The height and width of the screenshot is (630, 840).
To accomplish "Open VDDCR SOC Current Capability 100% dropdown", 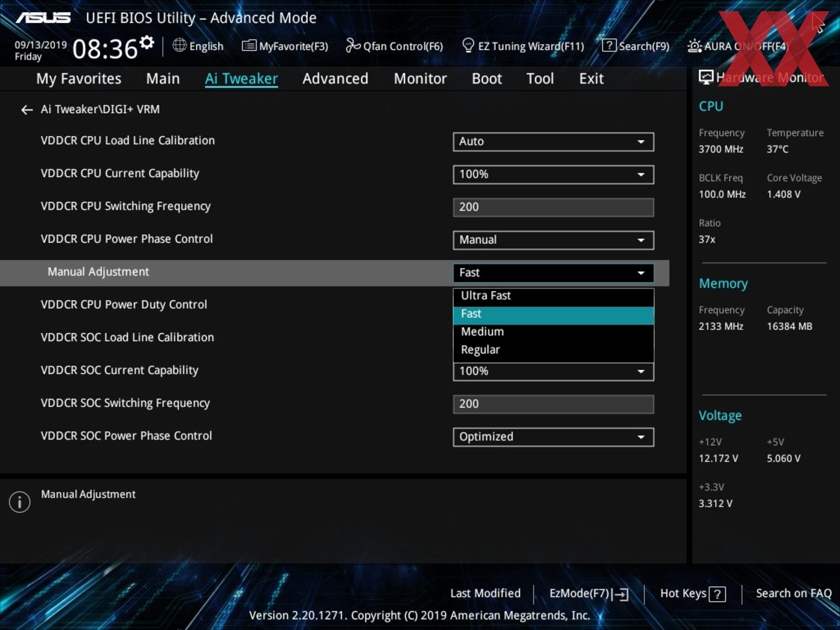I will [x=553, y=371].
